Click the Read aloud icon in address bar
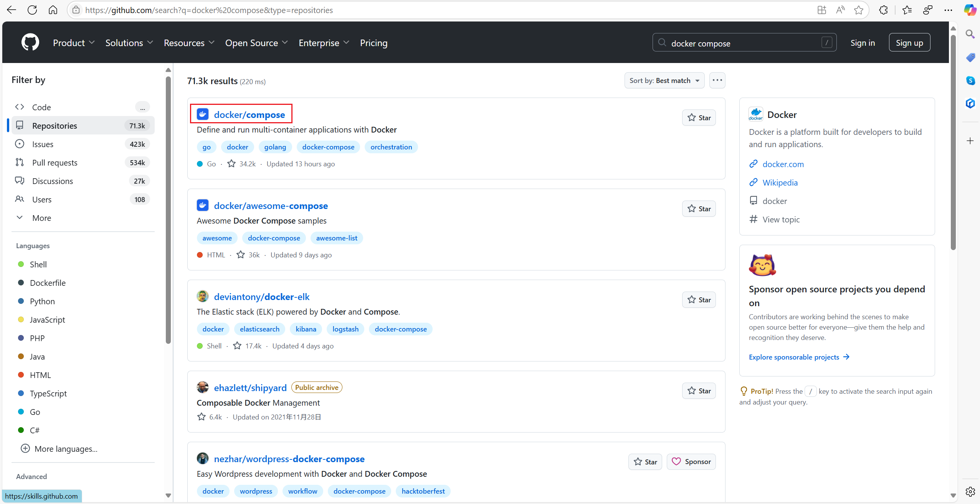The width and height of the screenshot is (980, 504). coord(840,10)
